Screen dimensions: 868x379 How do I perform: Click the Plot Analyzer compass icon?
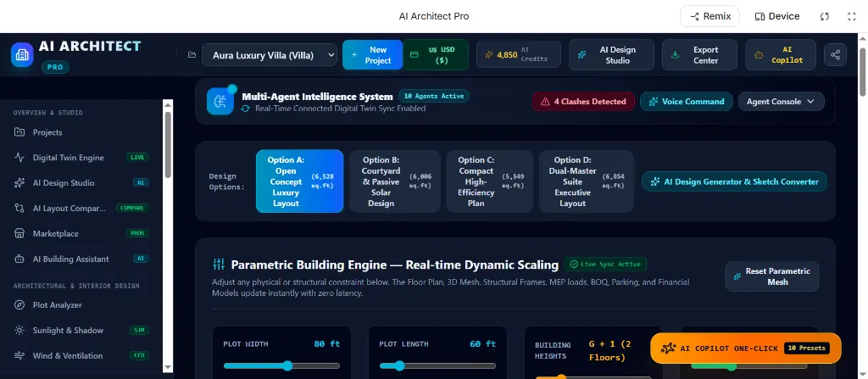tap(19, 304)
